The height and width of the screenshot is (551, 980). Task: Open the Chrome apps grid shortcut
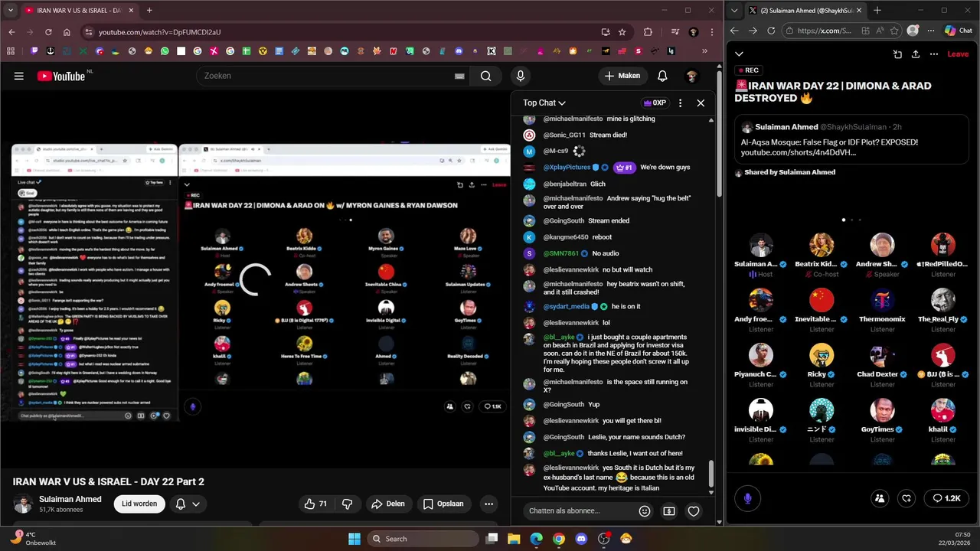[11, 51]
